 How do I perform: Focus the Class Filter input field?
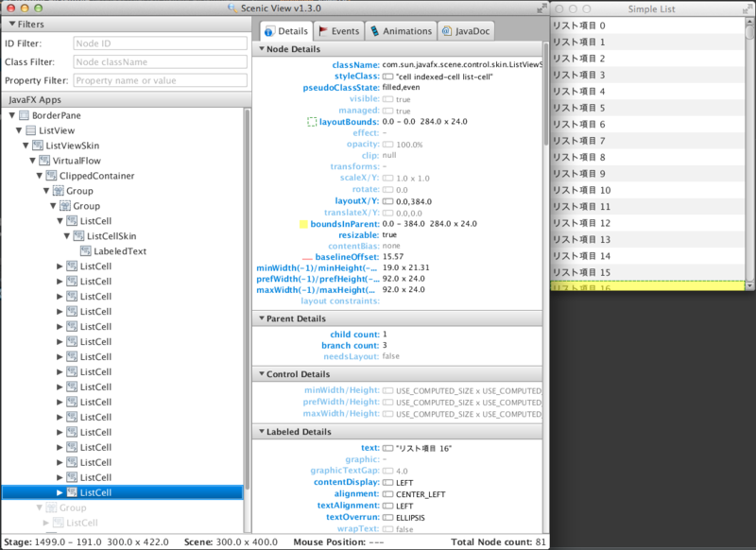160,61
